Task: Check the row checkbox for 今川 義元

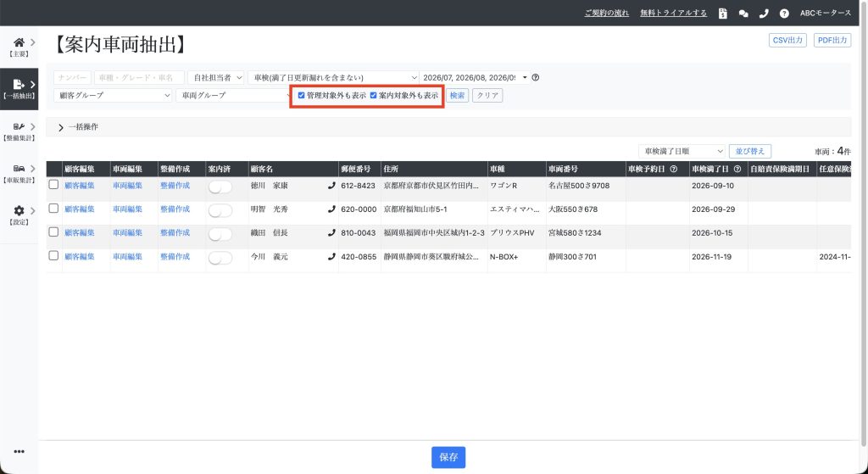Action: (53, 256)
